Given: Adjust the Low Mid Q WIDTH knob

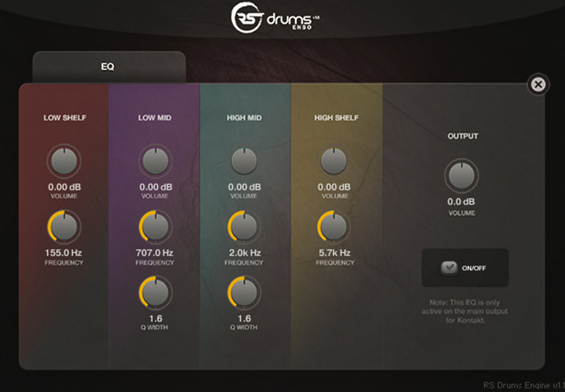Looking at the screenshot, I should [155, 293].
